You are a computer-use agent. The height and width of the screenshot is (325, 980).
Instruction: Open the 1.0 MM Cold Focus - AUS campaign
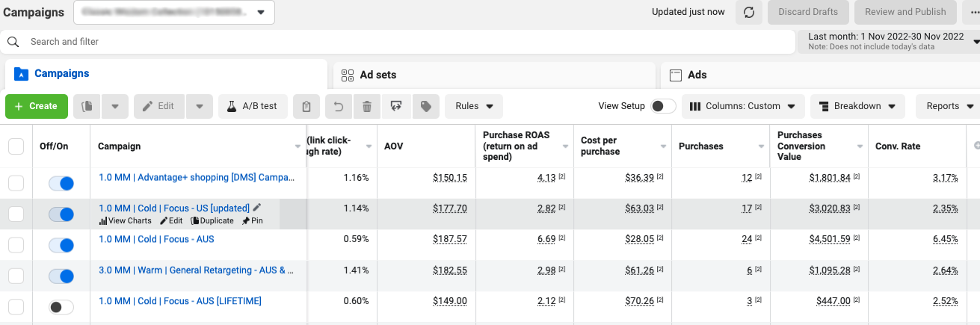point(156,239)
